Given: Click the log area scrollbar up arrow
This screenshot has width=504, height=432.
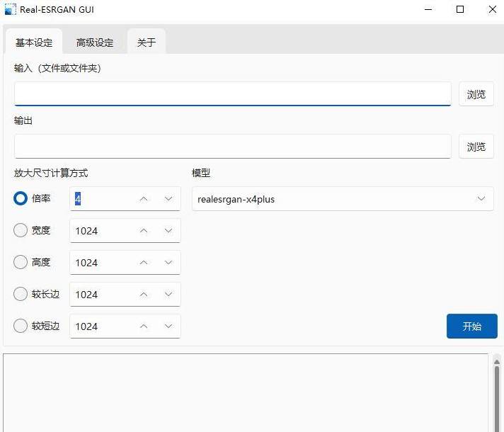Looking at the screenshot, I should [x=497, y=362].
